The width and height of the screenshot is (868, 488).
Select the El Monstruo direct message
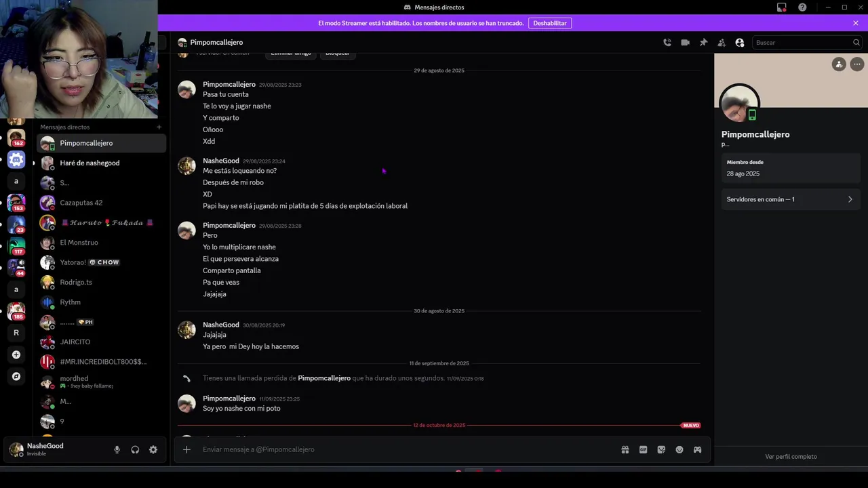pos(79,243)
